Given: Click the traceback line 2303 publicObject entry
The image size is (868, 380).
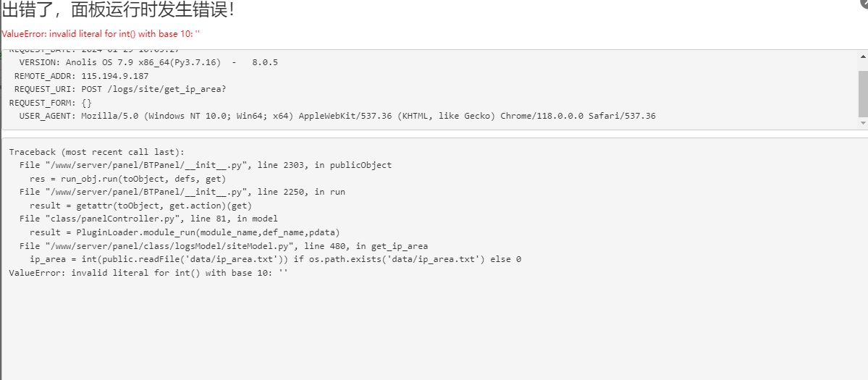Looking at the screenshot, I should 206,165.
